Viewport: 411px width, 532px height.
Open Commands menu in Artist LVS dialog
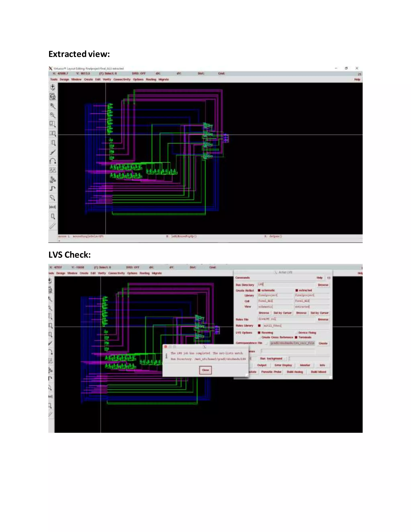pos(242,278)
